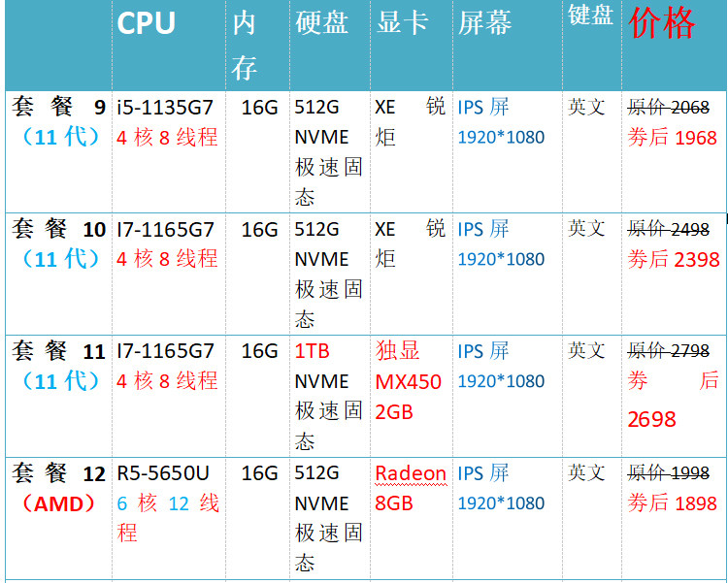Click the red 价格 column header
Image resolution: width=728 pixels, height=583 pixels.
(x=662, y=22)
